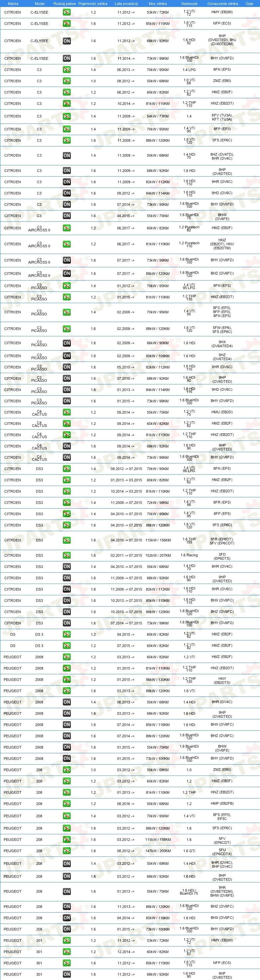Select PB icon in DS 3 04.2015 row

point(67,634)
